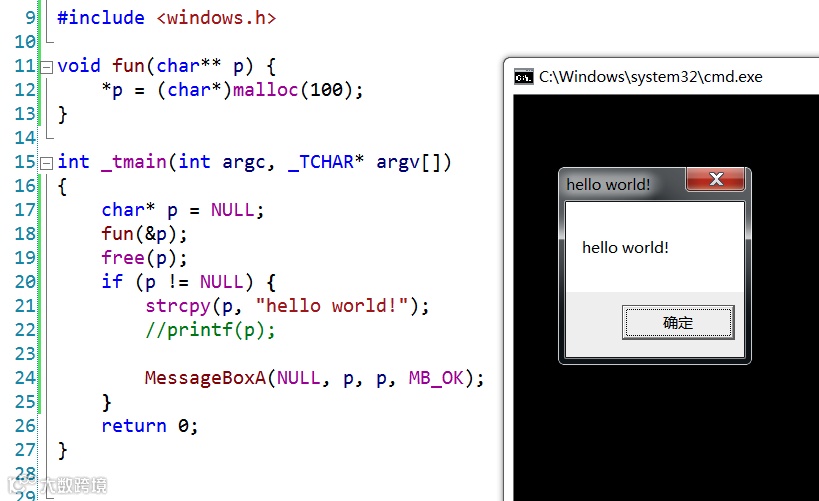This screenshot has width=819, height=501.
Task: Click the return 0; statement
Action: pyautogui.click(x=150, y=426)
